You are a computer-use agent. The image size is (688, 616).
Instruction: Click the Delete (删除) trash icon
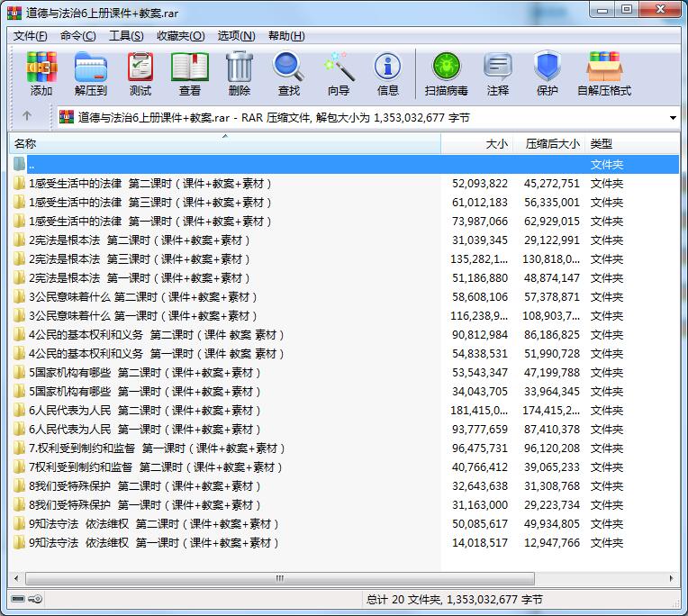[x=240, y=73]
